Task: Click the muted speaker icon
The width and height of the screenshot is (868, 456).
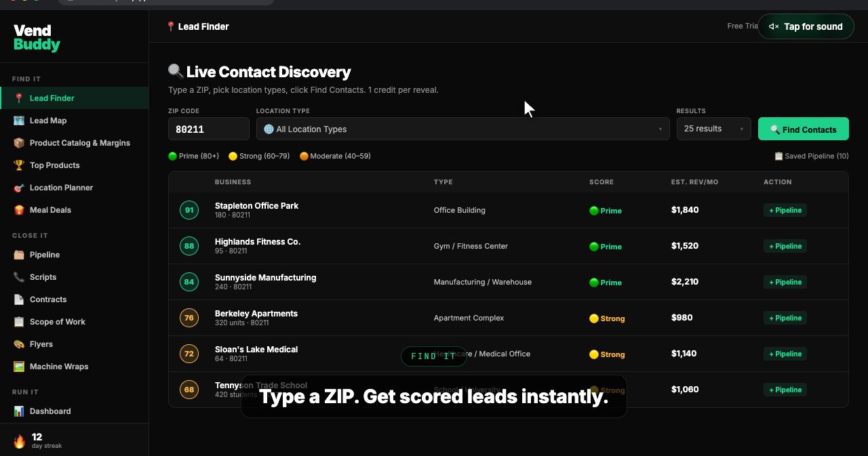Action: (774, 26)
